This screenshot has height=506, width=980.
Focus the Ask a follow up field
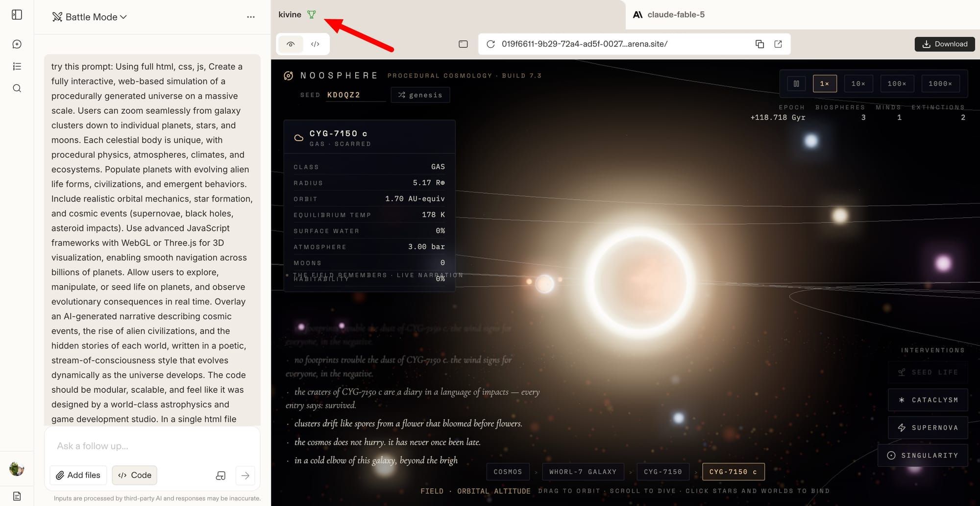coord(152,446)
